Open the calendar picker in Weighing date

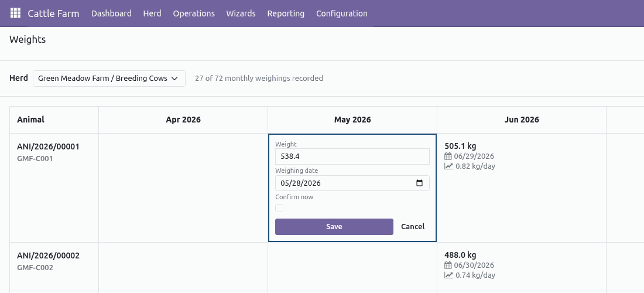coord(419,183)
